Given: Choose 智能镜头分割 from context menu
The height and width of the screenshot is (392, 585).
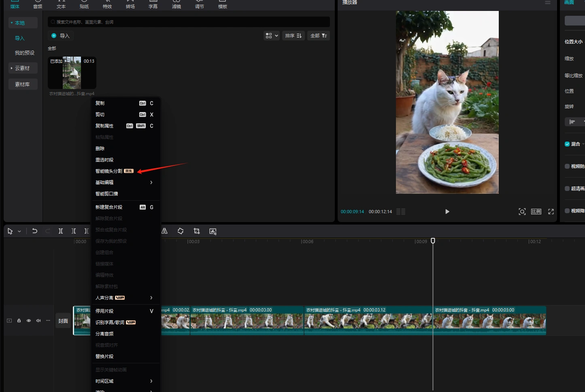Looking at the screenshot, I should pyautogui.click(x=109, y=171).
